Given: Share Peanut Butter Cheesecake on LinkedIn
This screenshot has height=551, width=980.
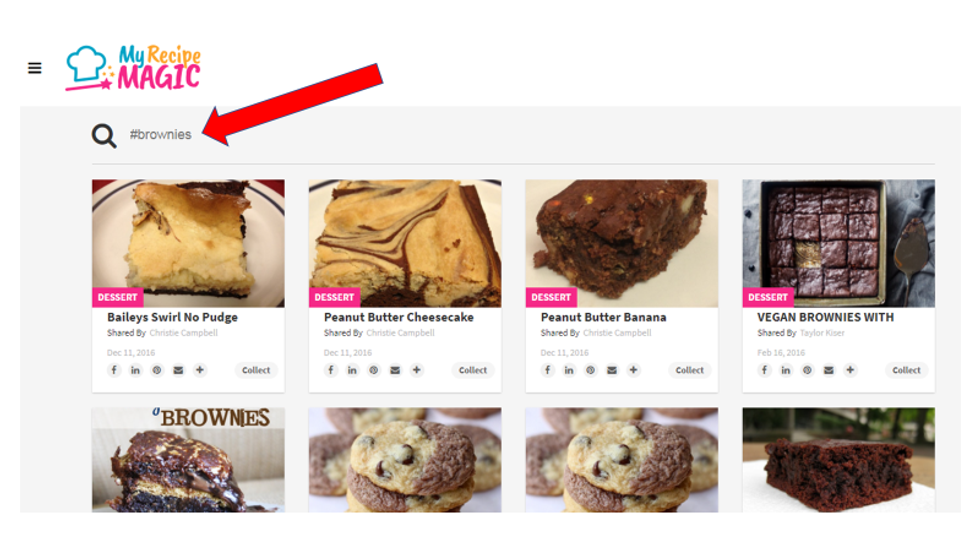Looking at the screenshot, I should [352, 370].
